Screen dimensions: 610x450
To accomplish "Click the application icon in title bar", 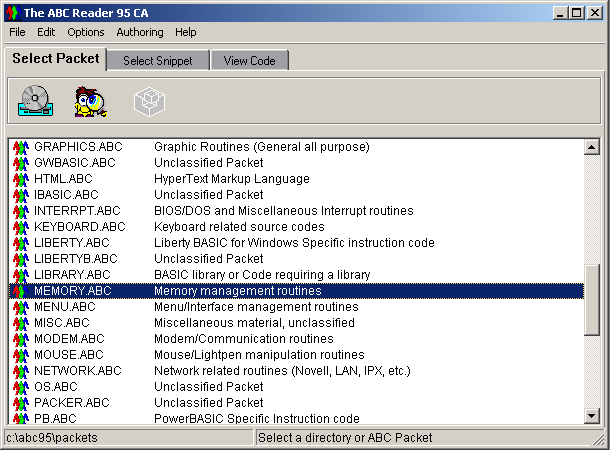I will point(12,12).
